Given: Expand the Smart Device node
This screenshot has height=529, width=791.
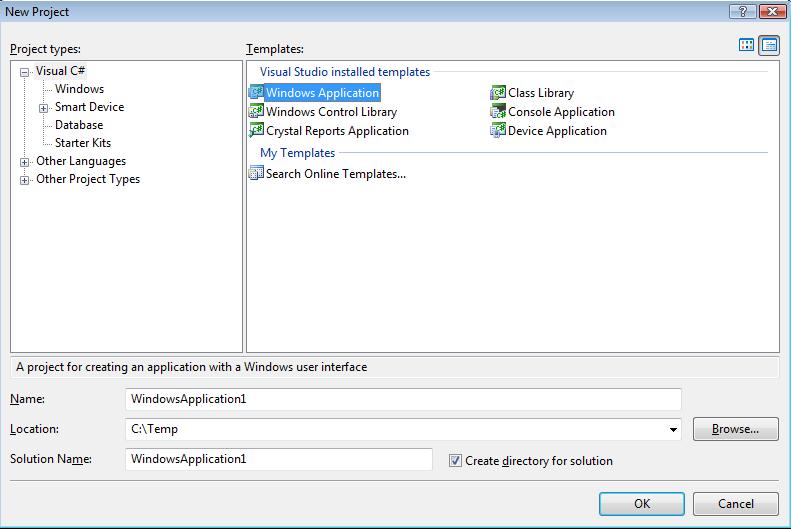Looking at the screenshot, I should [x=44, y=108].
